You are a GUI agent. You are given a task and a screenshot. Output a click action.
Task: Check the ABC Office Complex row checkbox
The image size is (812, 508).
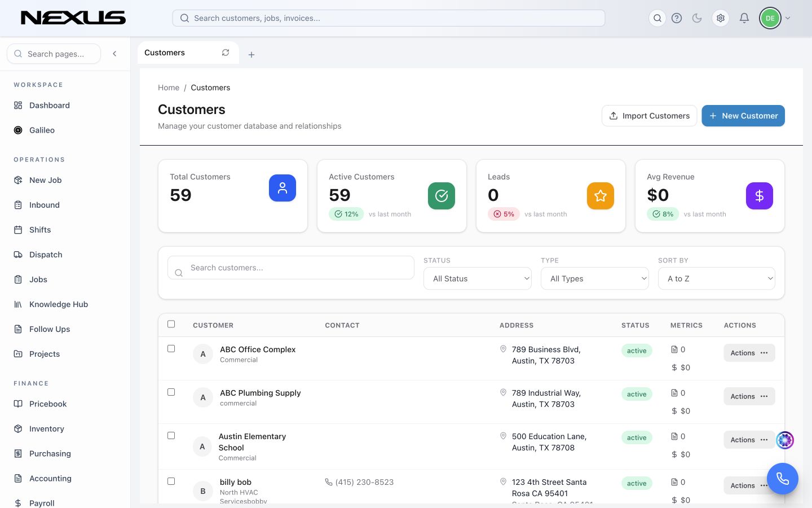pyautogui.click(x=171, y=349)
